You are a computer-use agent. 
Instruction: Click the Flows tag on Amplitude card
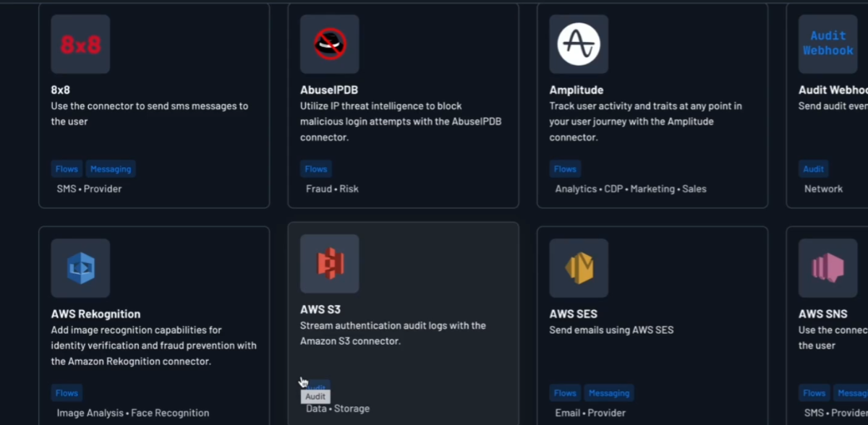pos(565,169)
